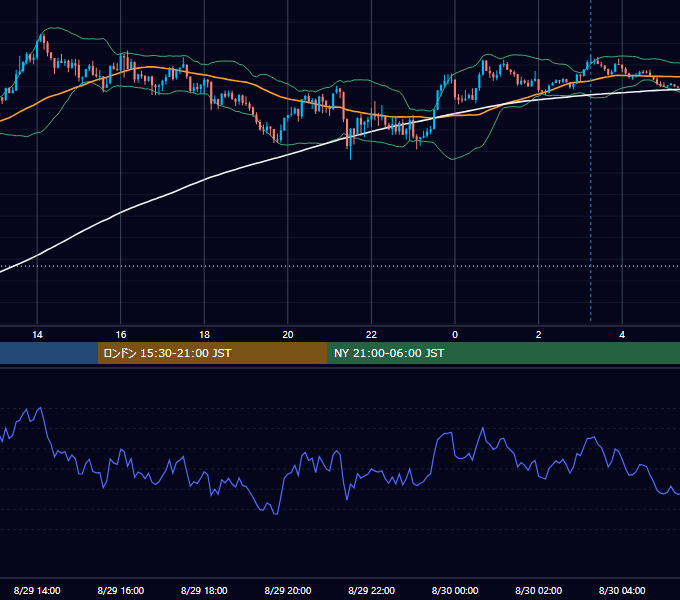This screenshot has height=600, width=680.
Task: Click hour label 18 on price chart axis
Action: tap(204, 335)
